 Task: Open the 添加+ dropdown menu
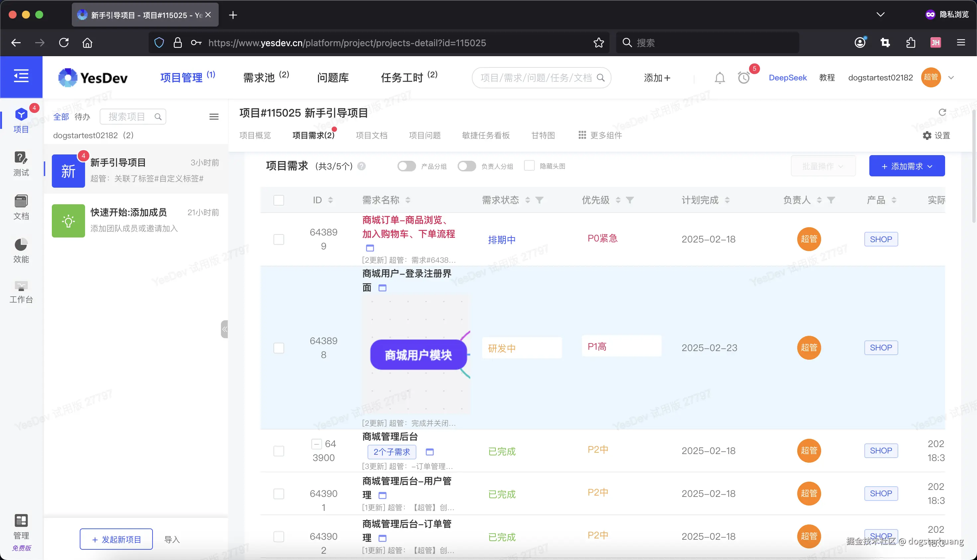657,77
